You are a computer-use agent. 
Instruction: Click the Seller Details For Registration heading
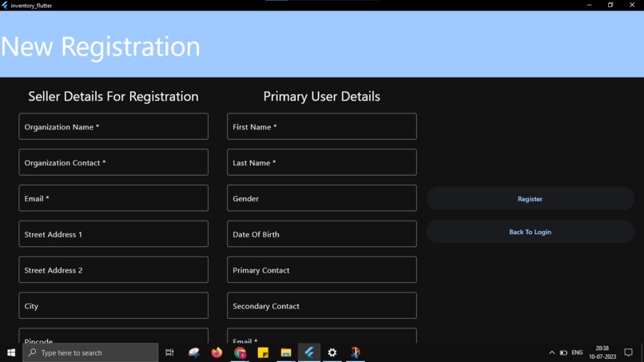click(113, 97)
